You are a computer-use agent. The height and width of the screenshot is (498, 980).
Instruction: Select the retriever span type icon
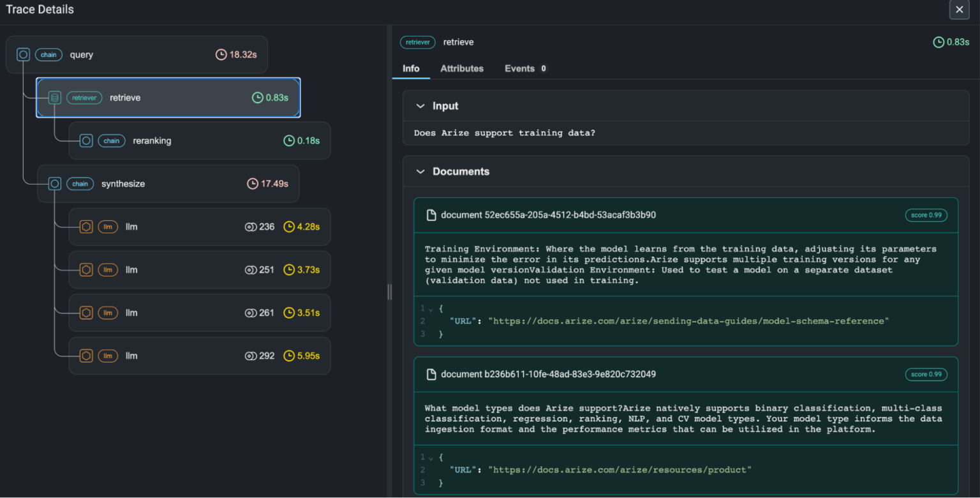[54, 97]
